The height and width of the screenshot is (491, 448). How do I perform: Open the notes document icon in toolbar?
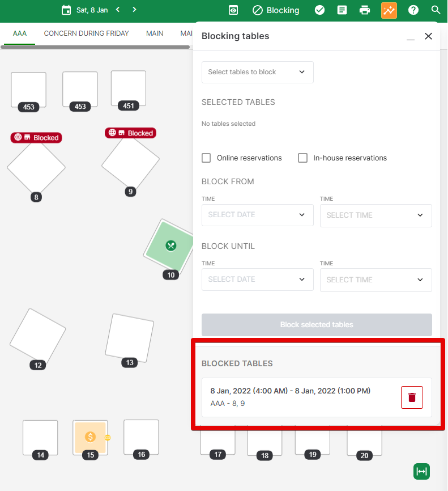tap(342, 10)
